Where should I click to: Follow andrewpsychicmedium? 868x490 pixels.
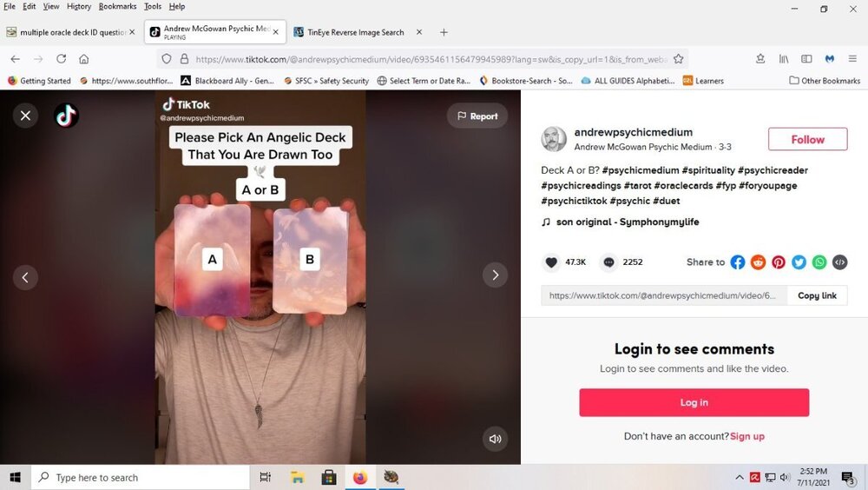[807, 139]
